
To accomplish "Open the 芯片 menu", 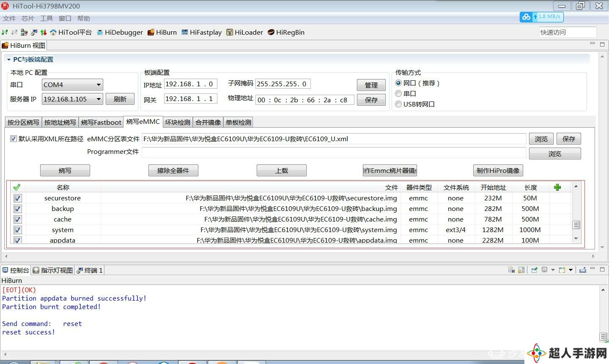I will (x=28, y=19).
